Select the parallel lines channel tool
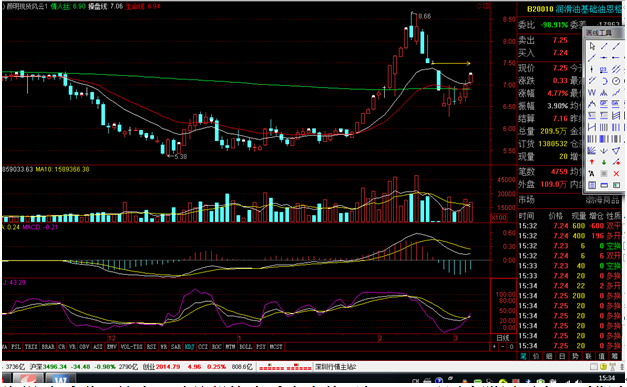The width and height of the screenshot is (627, 387). 616,70
